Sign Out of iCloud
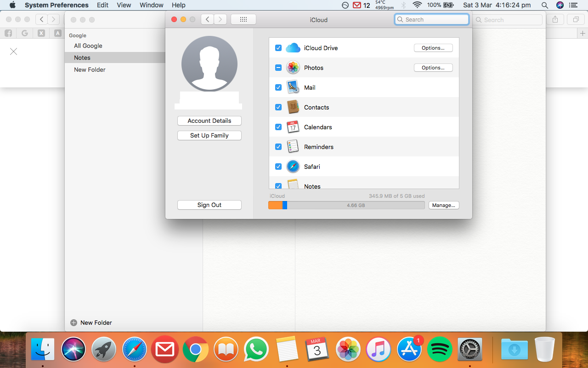Image resolution: width=588 pixels, height=368 pixels. coord(209,205)
